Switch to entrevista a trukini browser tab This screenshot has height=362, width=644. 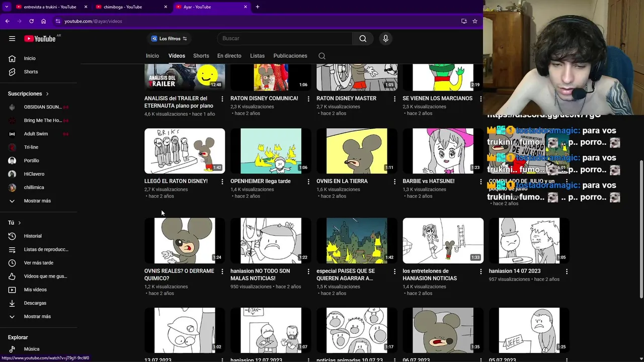click(51, 7)
